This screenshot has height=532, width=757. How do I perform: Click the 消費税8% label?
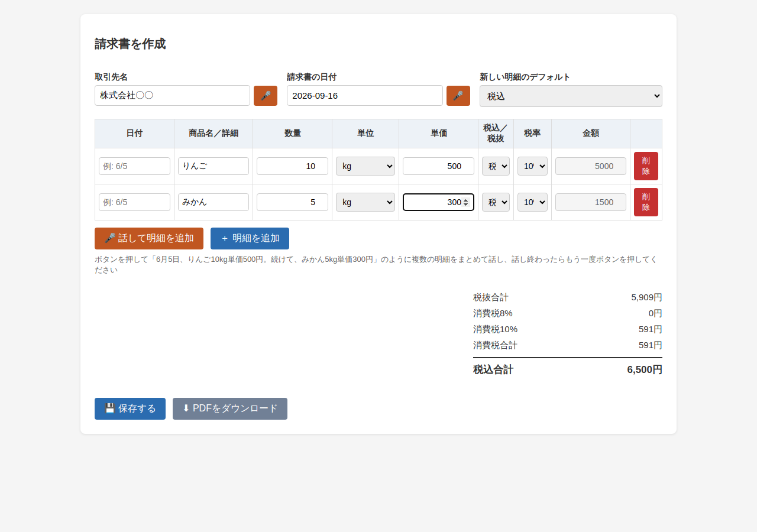493,313
